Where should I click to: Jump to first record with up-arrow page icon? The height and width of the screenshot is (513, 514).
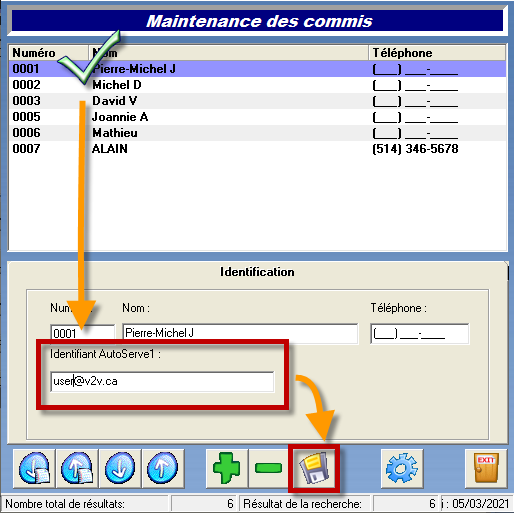point(77,468)
